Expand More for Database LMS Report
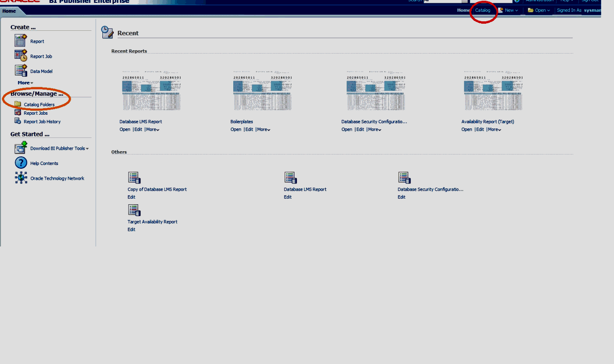614x364 pixels. (153, 129)
